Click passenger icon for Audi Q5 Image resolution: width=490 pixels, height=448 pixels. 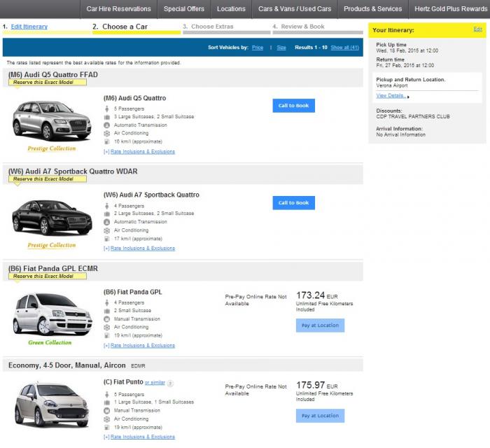(x=107, y=108)
